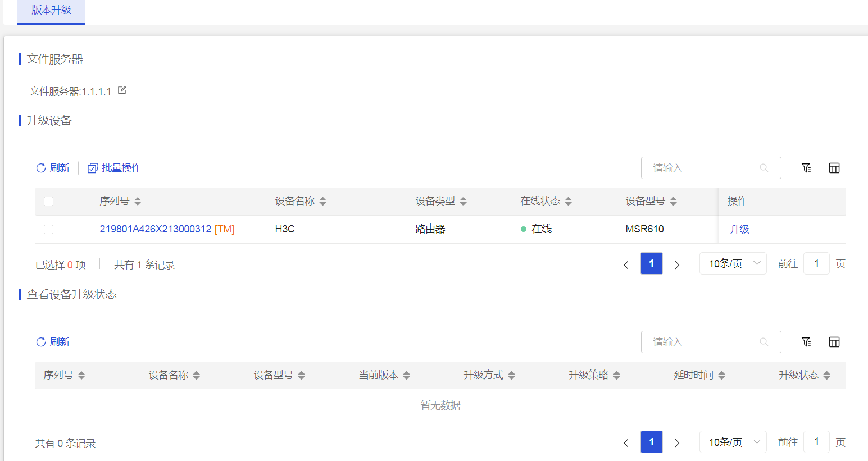This screenshot has width=868, height=461.
Task: Click the search input in upgrade device section
Action: [704, 168]
